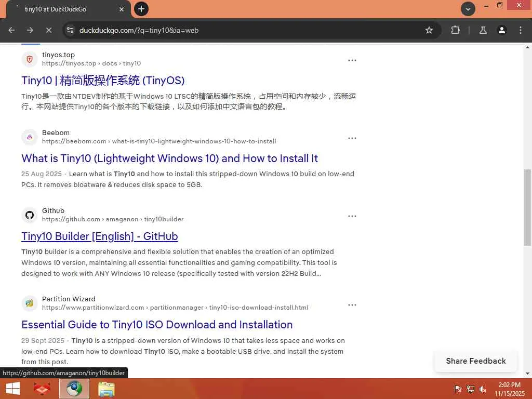Open a new browser tab
Screen dimensions: 532x399
coord(141,9)
